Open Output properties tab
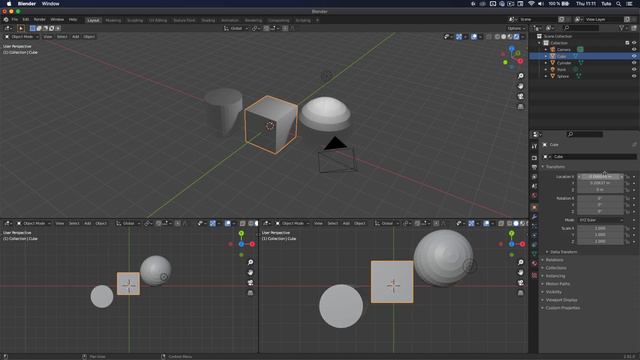This screenshot has width=640, height=360. 534,167
